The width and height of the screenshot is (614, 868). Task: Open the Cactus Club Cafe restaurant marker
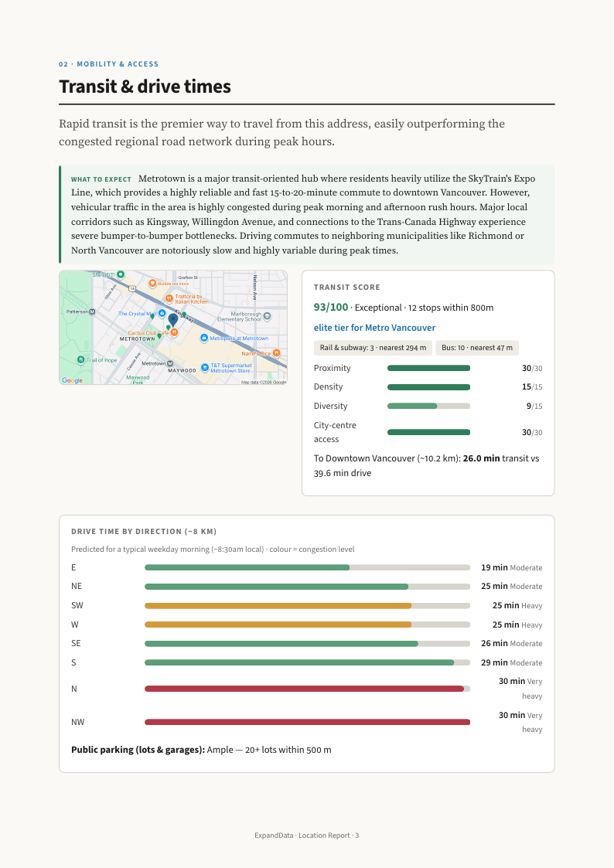click(x=175, y=332)
